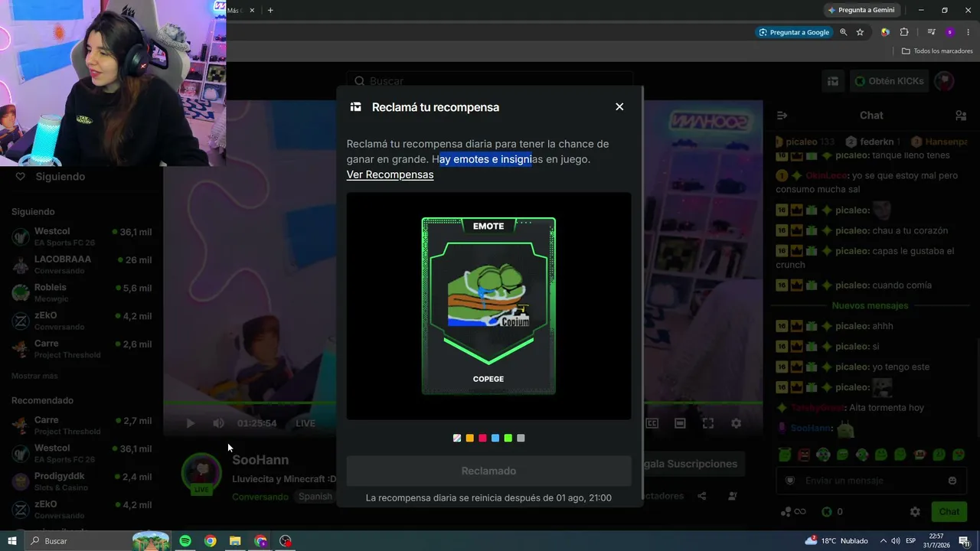Open Spotify from the taskbar
980x551 pixels.
pyautogui.click(x=185, y=541)
